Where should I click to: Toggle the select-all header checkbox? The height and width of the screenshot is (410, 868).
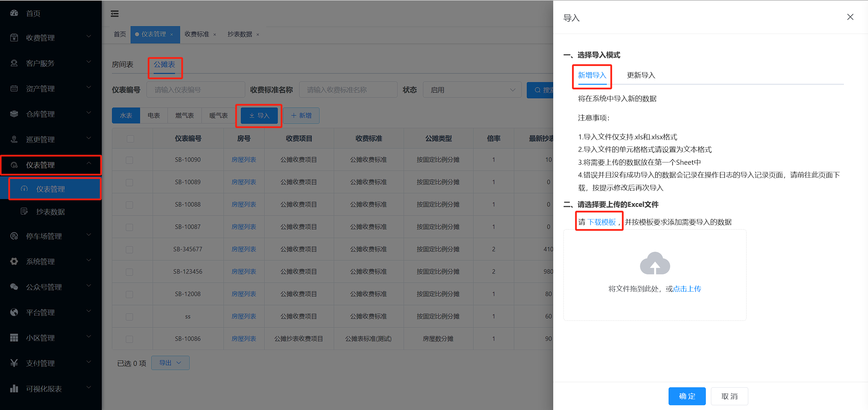(130, 139)
